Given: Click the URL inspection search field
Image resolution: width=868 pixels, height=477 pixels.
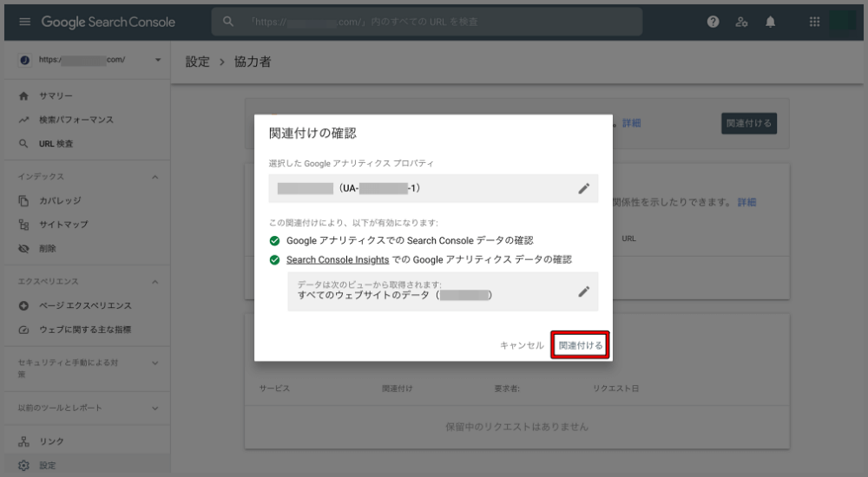Looking at the screenshot, I should click(x=427, y=22).
